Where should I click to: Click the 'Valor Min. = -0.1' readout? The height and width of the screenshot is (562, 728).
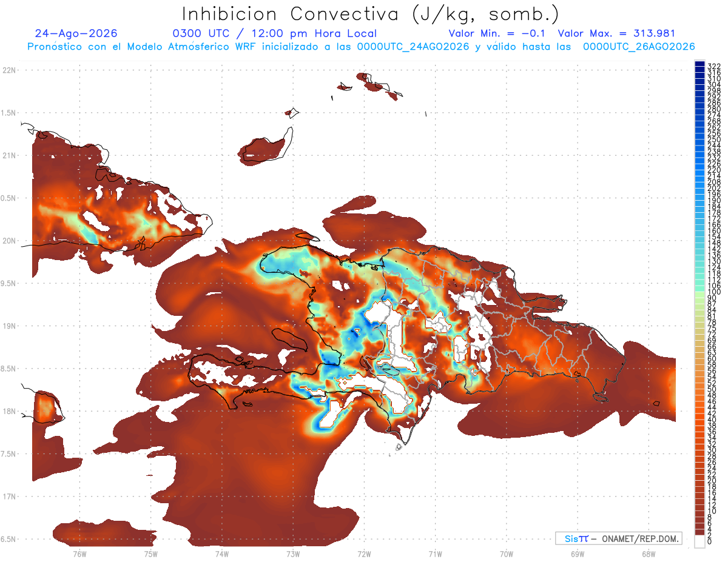pos(497,33)
